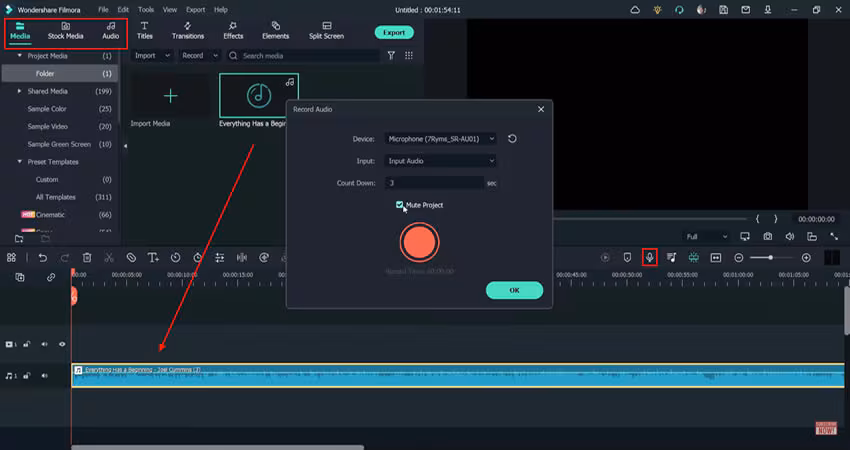Viewport: 850px width, 450px height.
Task: Refresh the device list in Record Audio
Action: [512, 139]
